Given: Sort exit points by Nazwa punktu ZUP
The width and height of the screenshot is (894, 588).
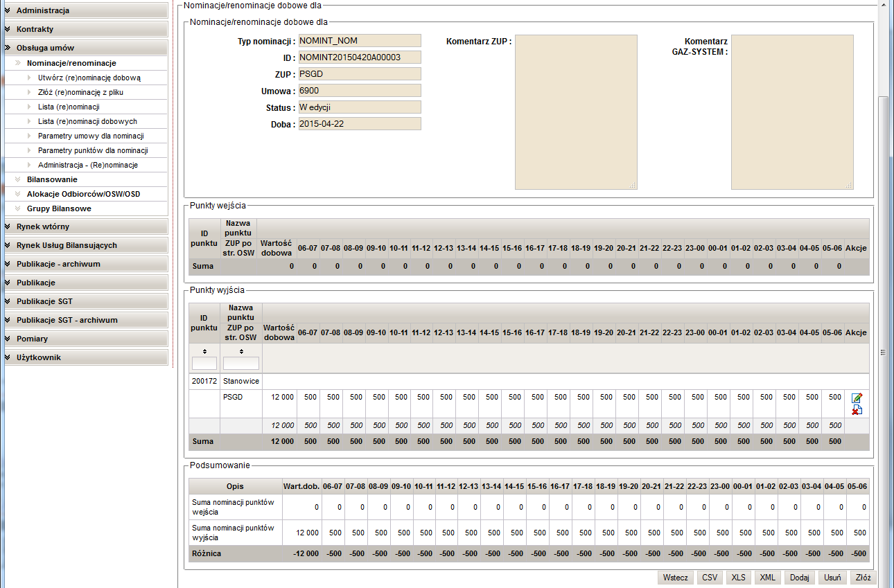Looking at the screenshot, I should pyautogui.click(x=241, y=352).
